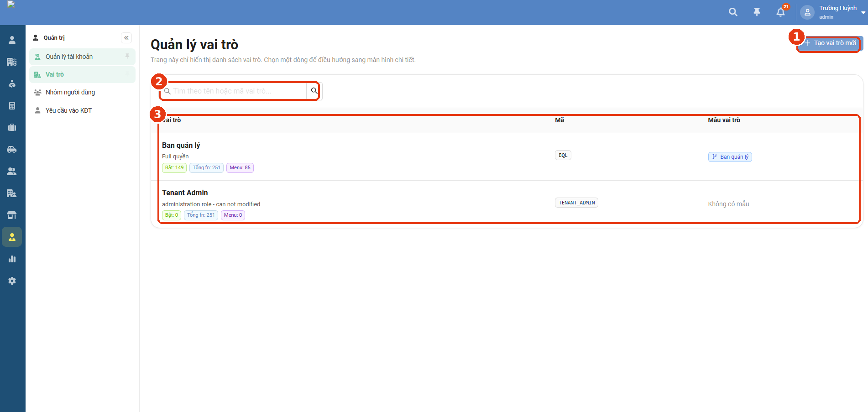Open the notifications bell with 21 badge
This screenshot has height=412, width=868.
click(781, 12)
